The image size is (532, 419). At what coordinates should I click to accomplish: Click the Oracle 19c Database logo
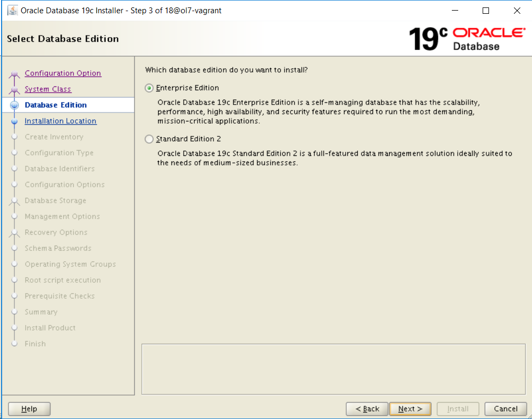467,39
